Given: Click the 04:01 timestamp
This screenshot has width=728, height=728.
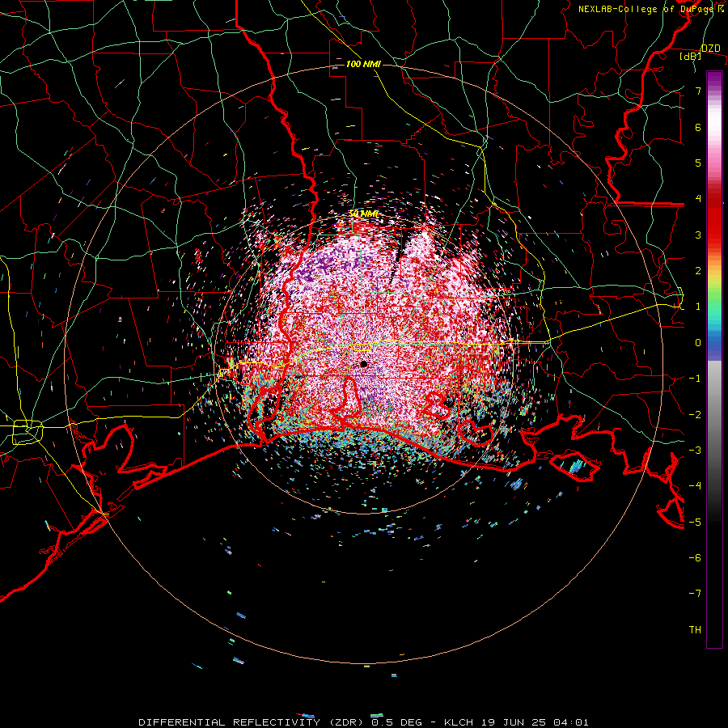Looking at the screenshot, I should coord(572,722).
